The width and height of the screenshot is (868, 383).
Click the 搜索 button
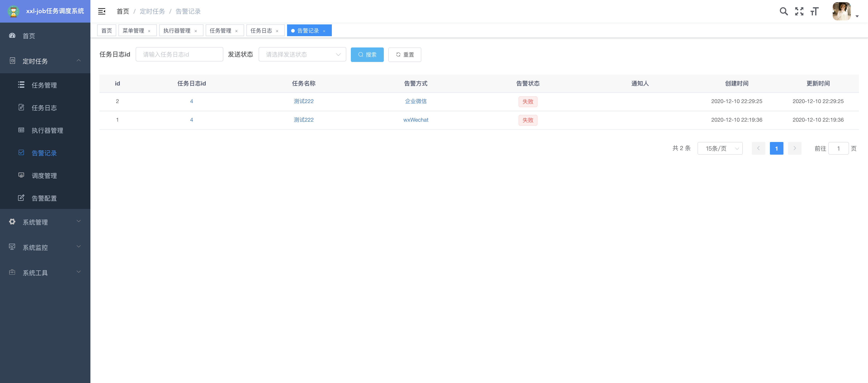[367, 55]
